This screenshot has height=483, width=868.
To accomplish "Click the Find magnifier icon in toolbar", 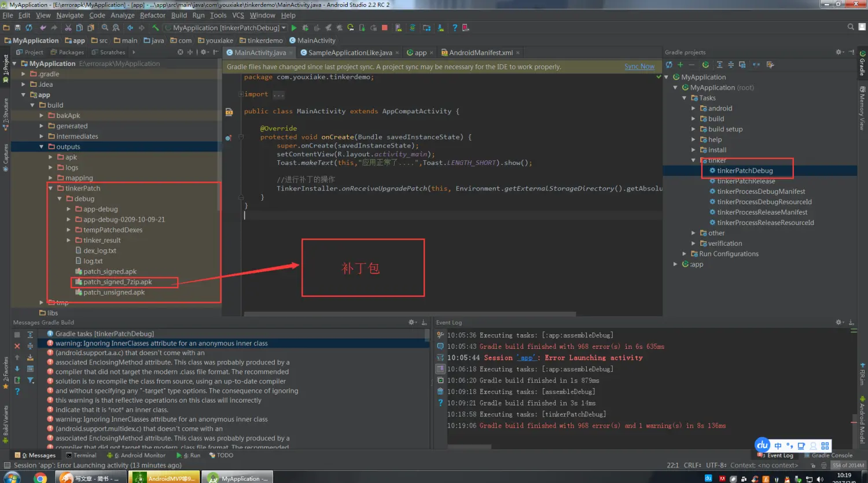I will tap(105, 28).
